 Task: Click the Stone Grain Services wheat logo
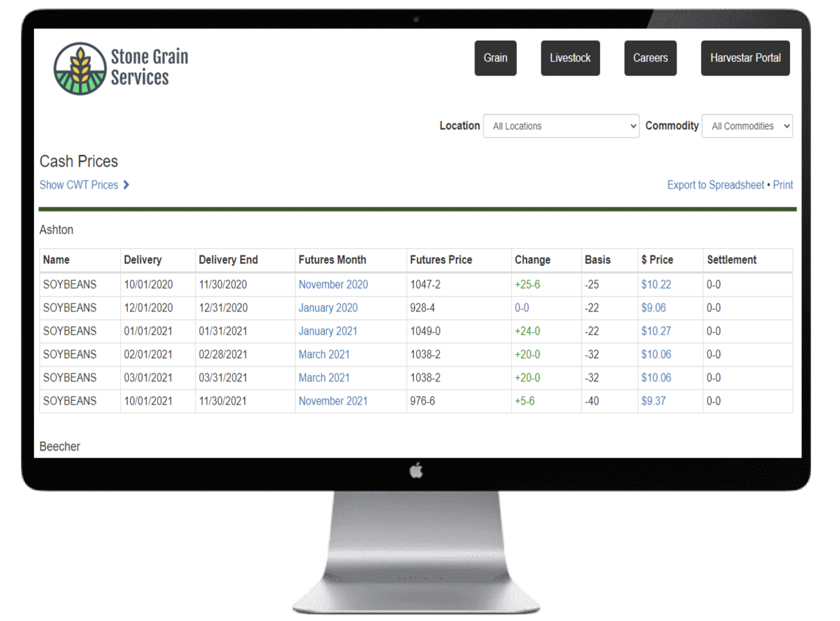[x=80, y=68]
